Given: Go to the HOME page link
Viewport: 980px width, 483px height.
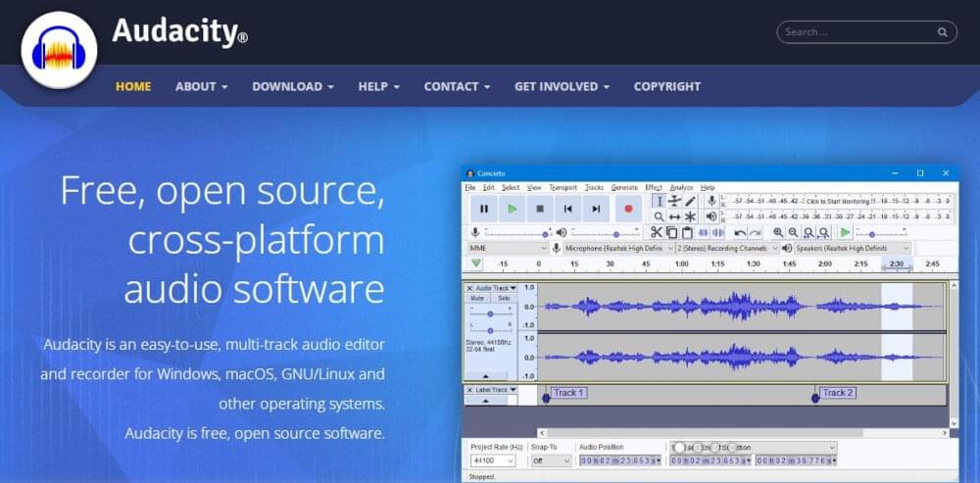Looking at the screenshot, I should pos(133,86).
